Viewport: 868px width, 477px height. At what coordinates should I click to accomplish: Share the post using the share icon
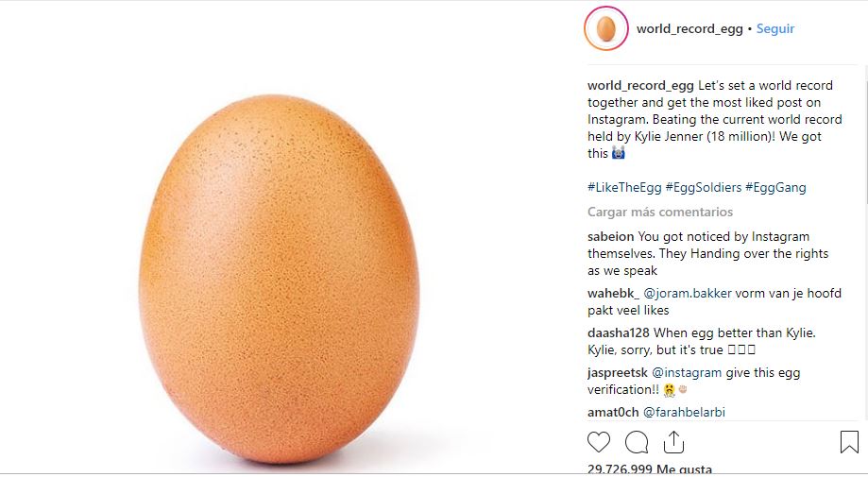click(673, 441)
